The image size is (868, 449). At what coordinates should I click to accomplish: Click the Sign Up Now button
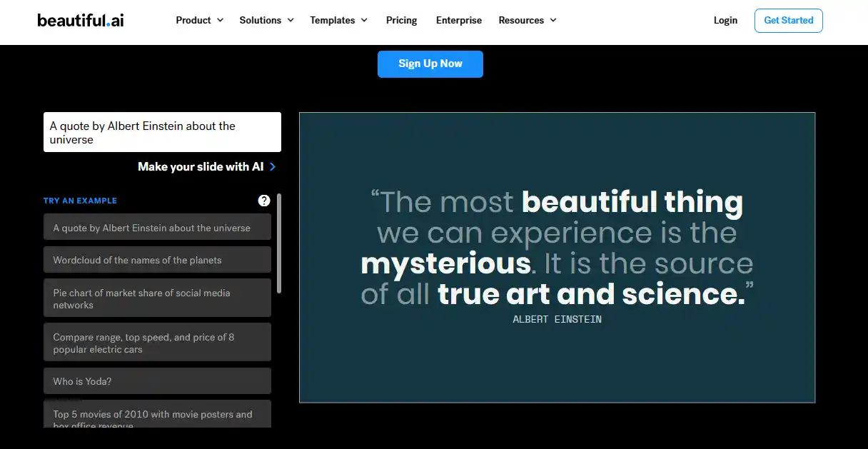coord(430,64)
